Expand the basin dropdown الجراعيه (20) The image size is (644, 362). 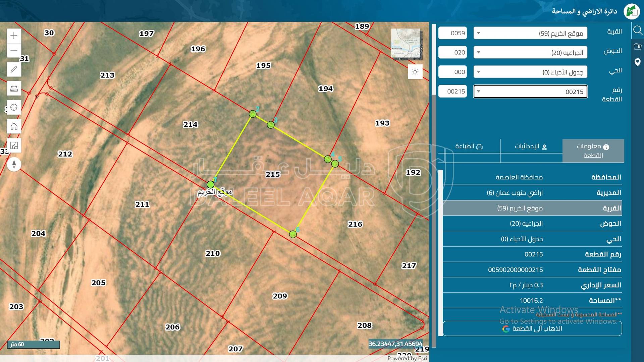pyautogui.click(x=530, y=53)
